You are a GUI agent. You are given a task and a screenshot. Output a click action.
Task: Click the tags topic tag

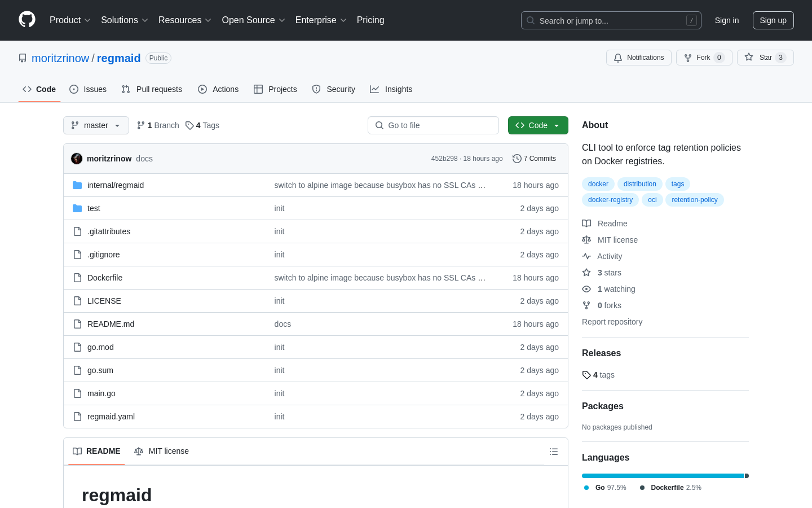pyautogui.click(x=678, y=184)
